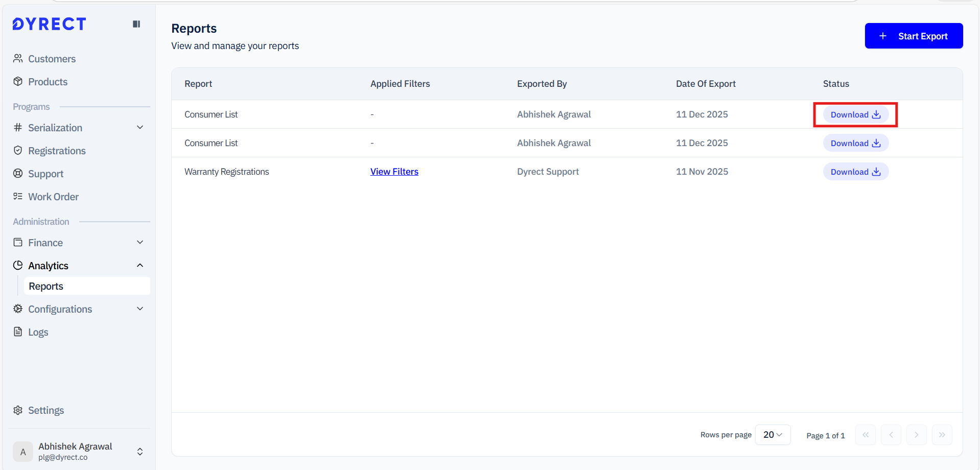The image size is (980, 470).
Task: Expand the Configurations dropdown arrow
Action: 140,309
